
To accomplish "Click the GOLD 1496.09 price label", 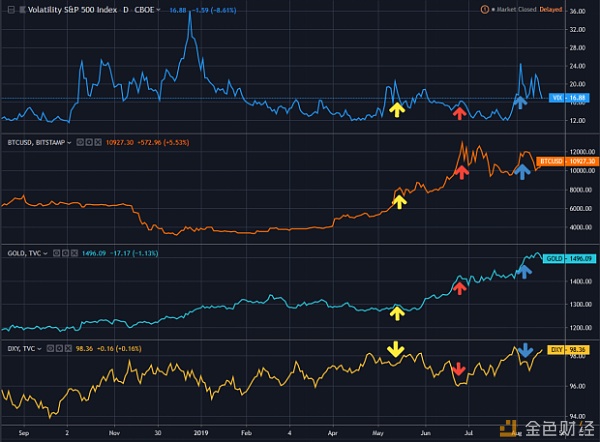I will [569, 258].
